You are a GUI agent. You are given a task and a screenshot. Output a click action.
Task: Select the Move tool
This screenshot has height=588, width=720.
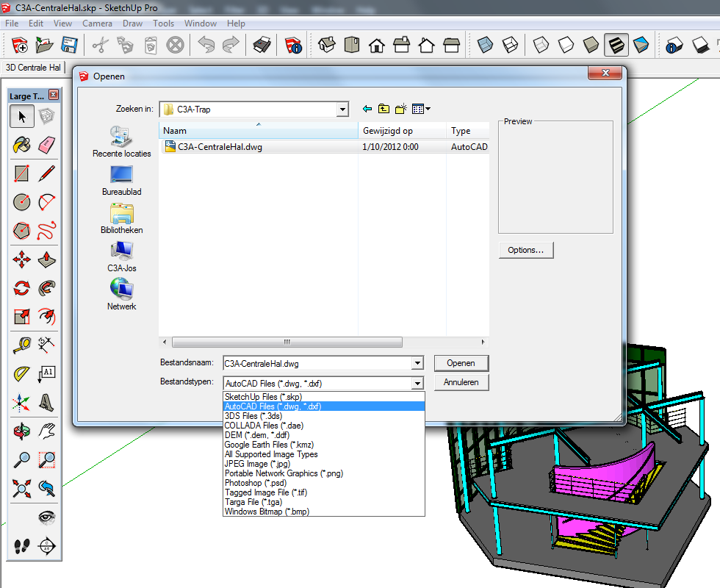tap(21, 259)
